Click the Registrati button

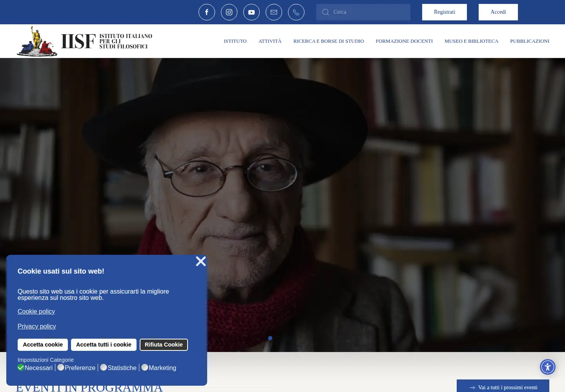tap(445, 12)
